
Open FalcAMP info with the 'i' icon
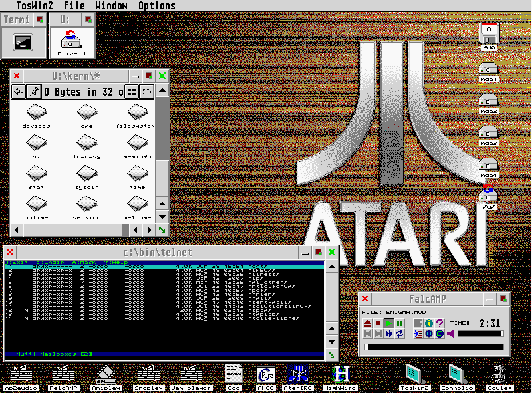(x=429, y=323)
